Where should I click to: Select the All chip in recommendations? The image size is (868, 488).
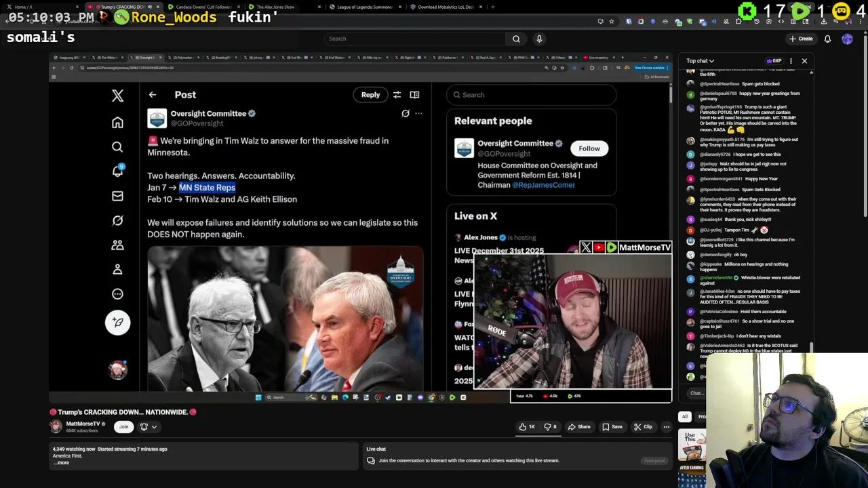click(685, 417)
